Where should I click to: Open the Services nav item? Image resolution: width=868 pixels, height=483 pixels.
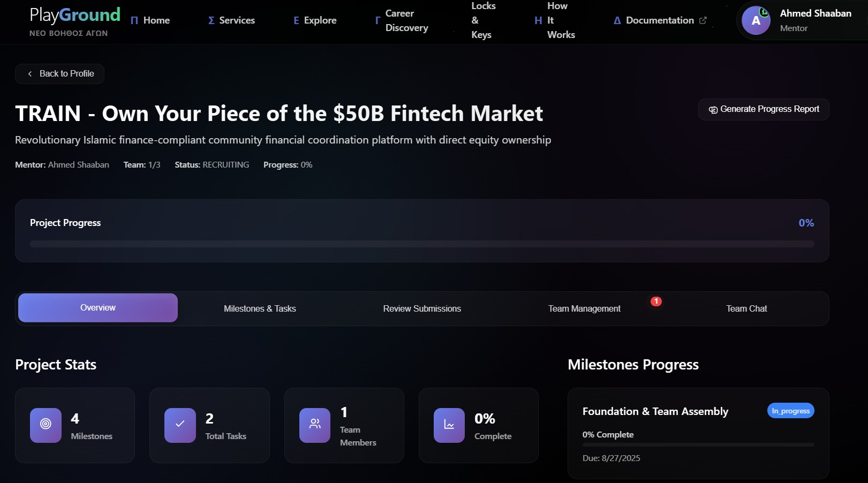pos(231,20)
